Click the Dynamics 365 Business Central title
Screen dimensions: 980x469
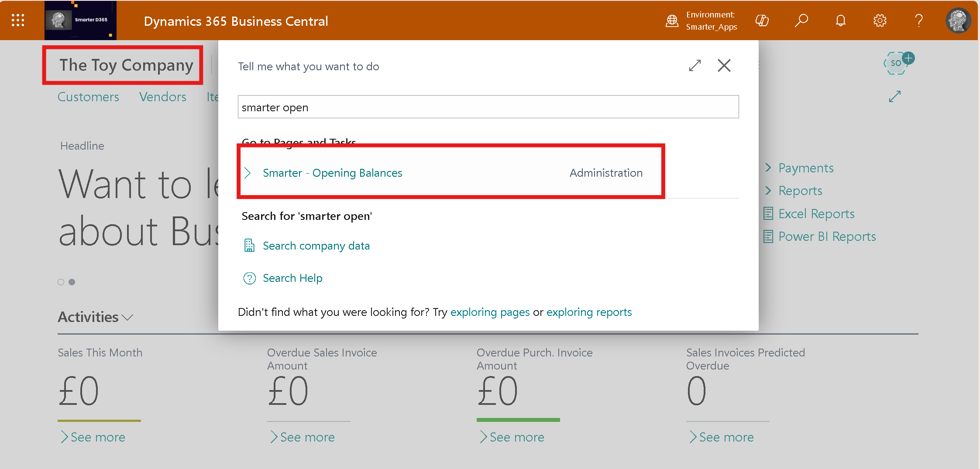tap(236, 21)
